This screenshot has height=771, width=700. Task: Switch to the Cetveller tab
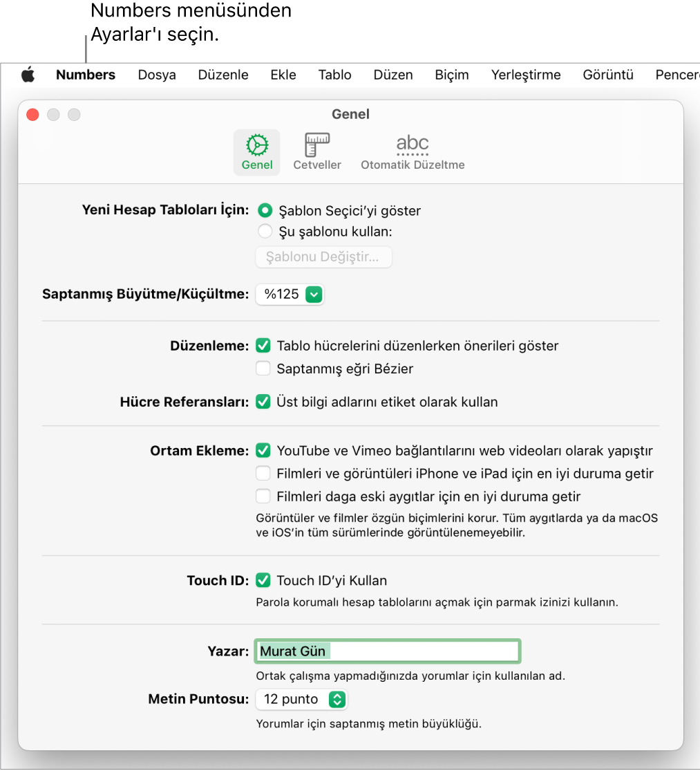click(317, 152)
